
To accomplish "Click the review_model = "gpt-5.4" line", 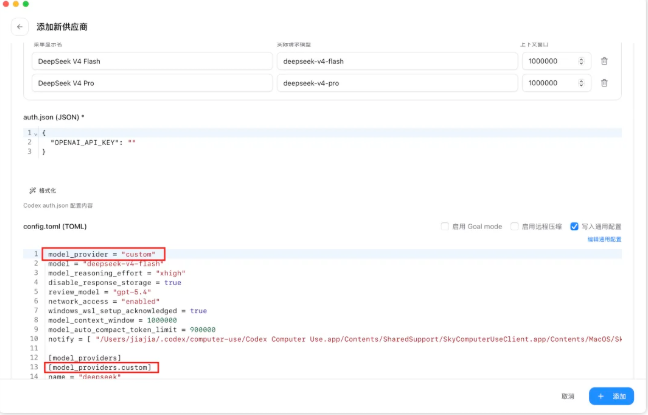I will tap(100, 292).
